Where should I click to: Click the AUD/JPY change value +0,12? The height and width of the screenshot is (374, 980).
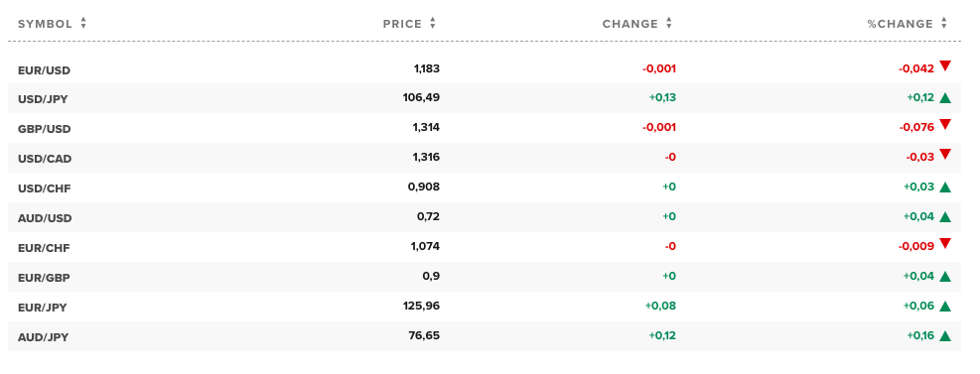(662, 336)
